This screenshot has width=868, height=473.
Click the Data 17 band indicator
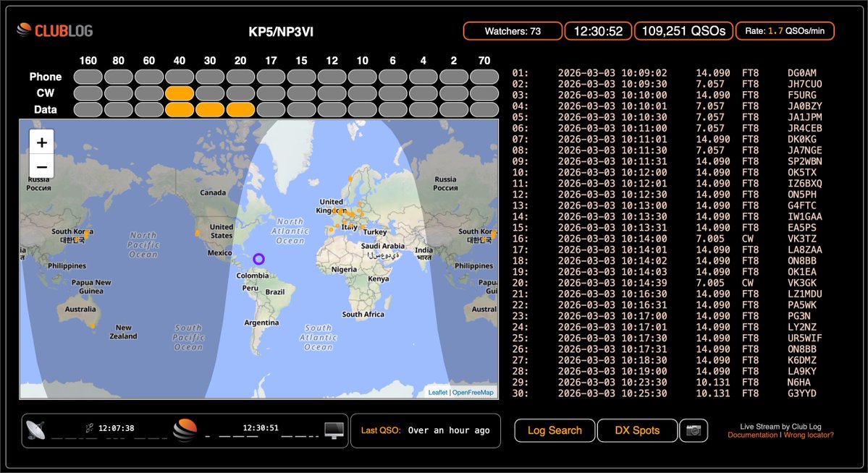pyautogui.click(x=271, y=109)
